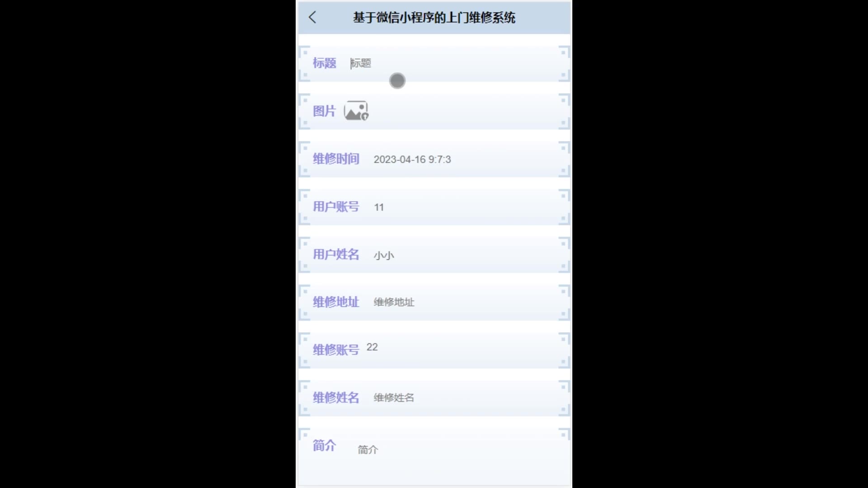868x488 pixels.
Task: Click the 图片 field label
Action: 325,111
